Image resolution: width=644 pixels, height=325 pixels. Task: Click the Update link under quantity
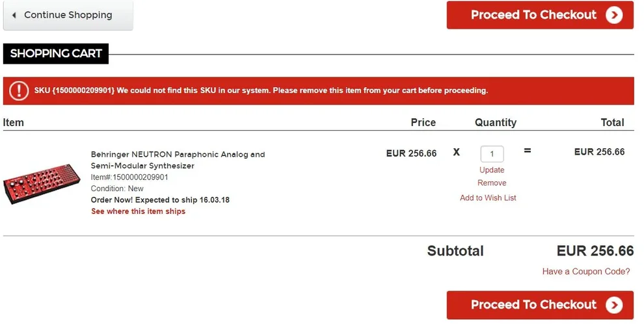pos(492,170)
